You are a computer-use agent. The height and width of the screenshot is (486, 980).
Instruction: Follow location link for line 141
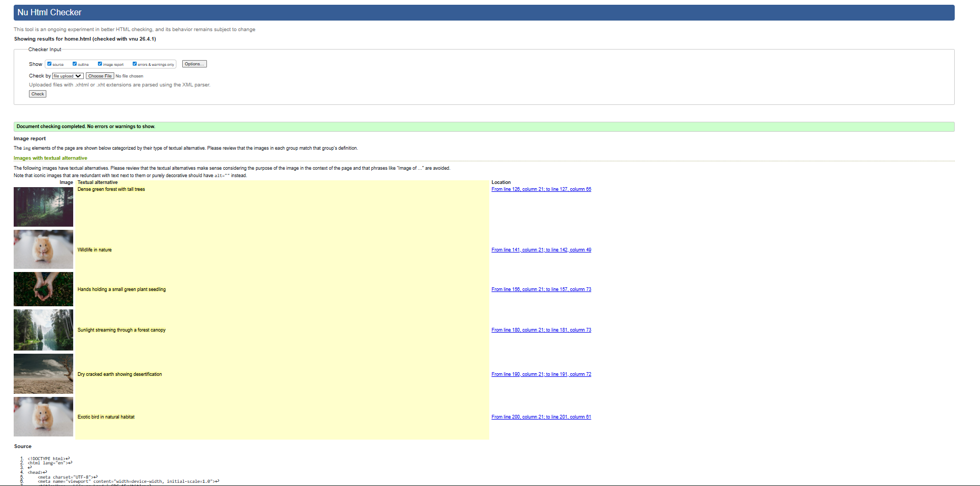pyautogui.click(x=541, y=249)
